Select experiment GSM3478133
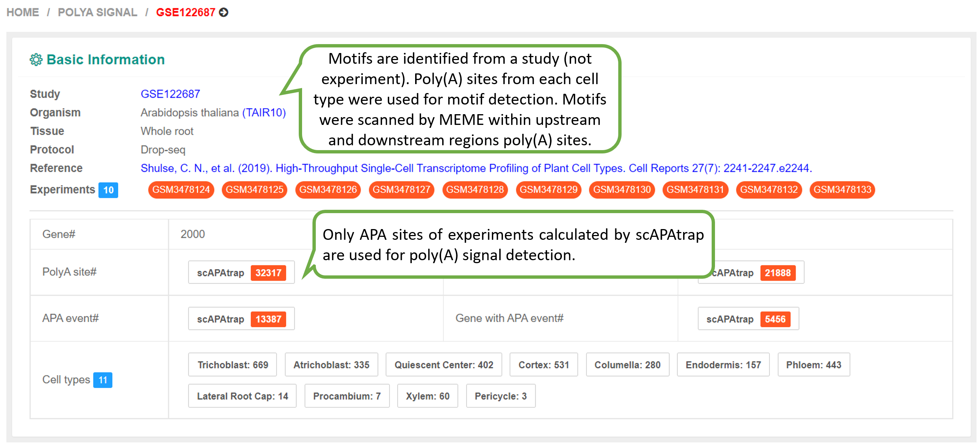Screen dimensions: 980x447 coord(842,189)
